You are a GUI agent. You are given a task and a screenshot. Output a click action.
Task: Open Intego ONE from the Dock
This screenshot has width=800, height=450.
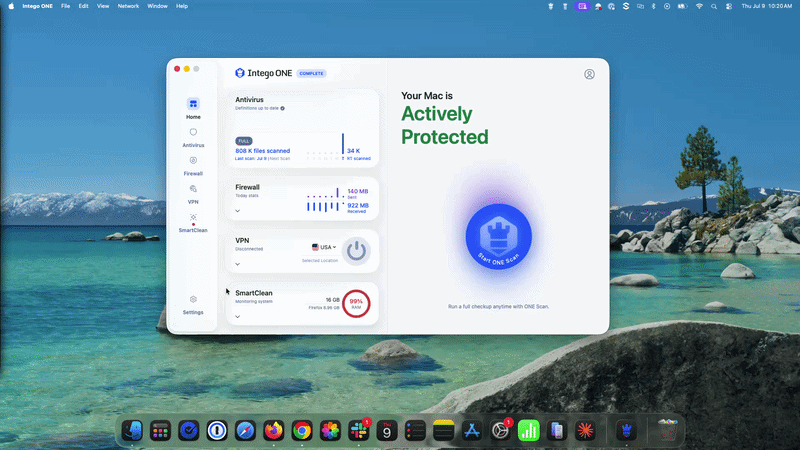pyautogui.click(x=627, y=431)
